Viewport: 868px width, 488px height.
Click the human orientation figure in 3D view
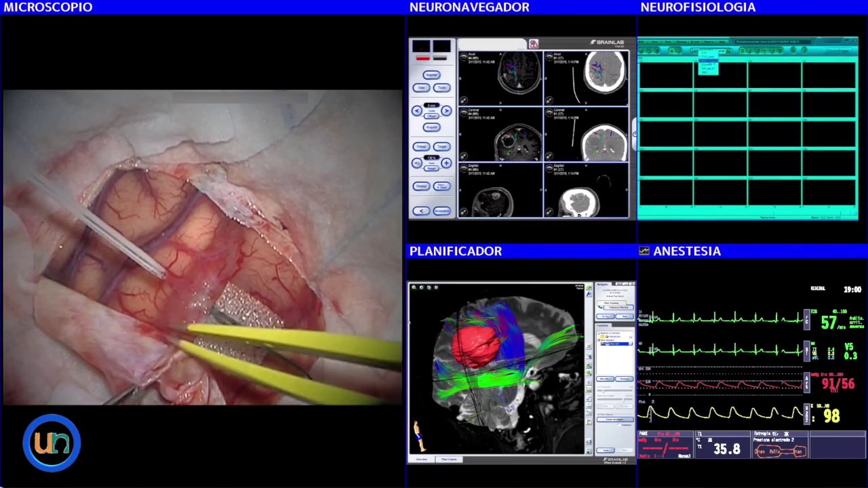420,435
